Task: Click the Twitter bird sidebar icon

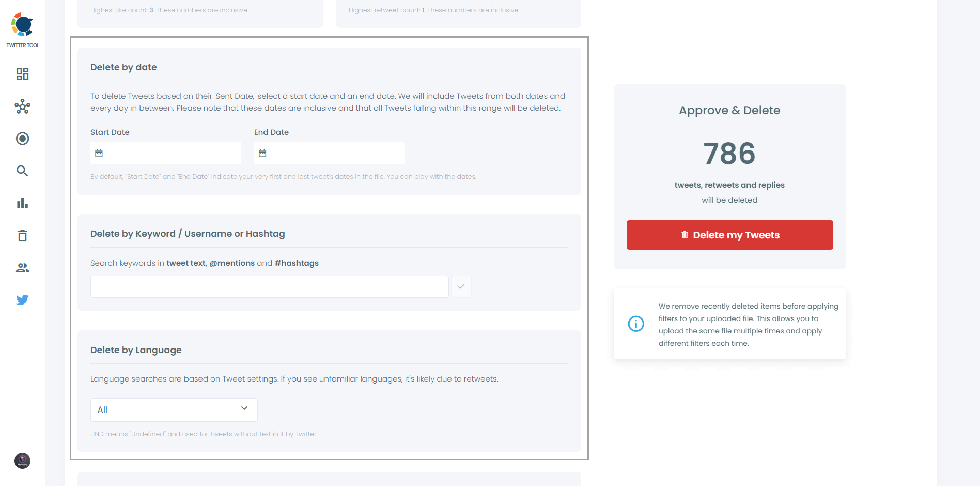Action: 22,299
